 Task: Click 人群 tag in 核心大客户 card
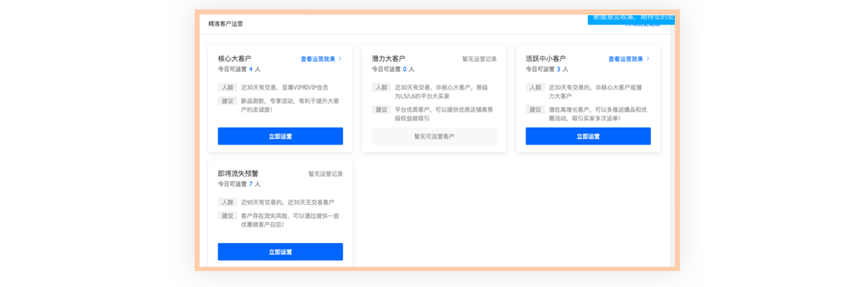click(228, 87)
